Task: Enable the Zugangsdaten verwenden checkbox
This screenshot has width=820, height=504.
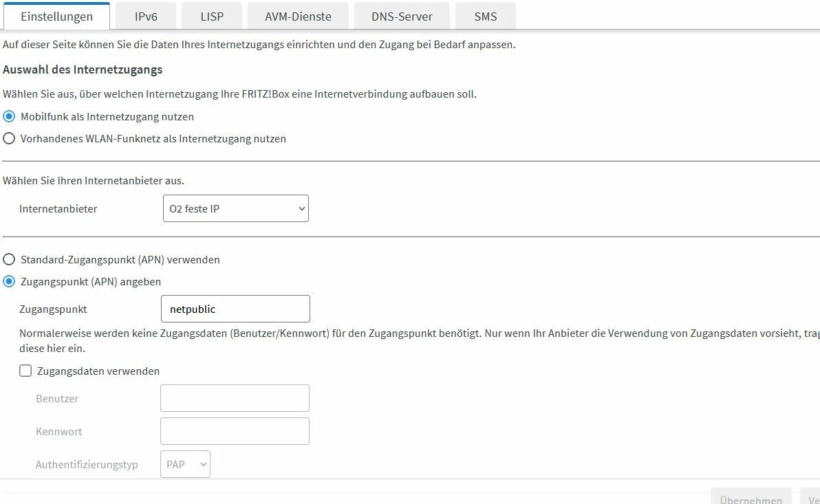Action: pyautogui.click(x=25, y=371)
